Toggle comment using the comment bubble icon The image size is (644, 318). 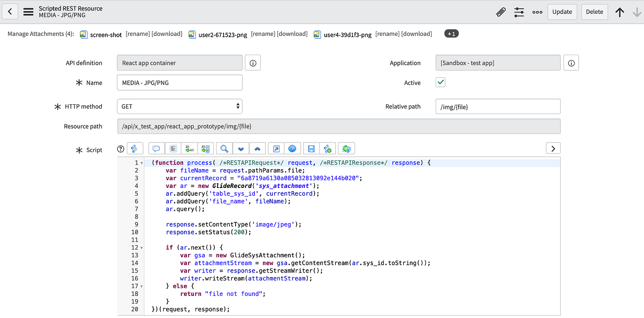point(156,148)
